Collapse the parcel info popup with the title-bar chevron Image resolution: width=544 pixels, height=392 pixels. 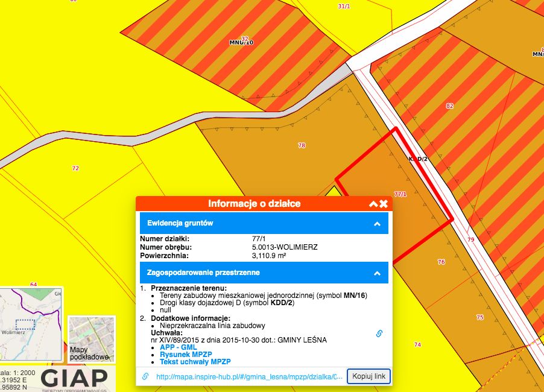373,204
